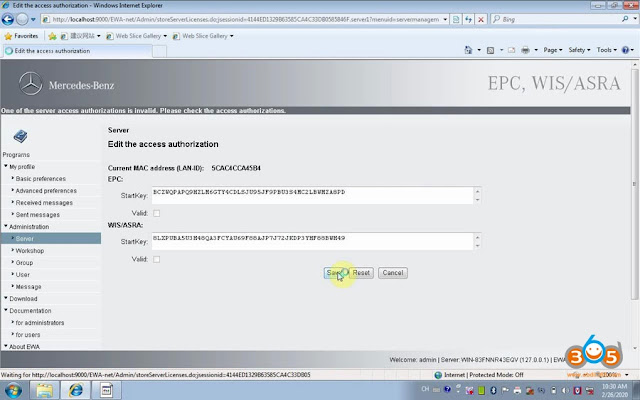
Task: Click Internet Explorer taskbar icon
Action: pos(76,390)
